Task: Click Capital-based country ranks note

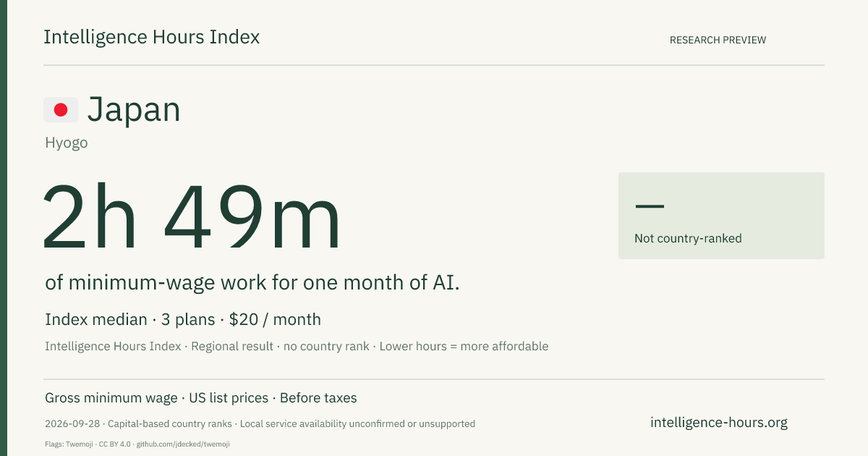Action: (171, 424)
